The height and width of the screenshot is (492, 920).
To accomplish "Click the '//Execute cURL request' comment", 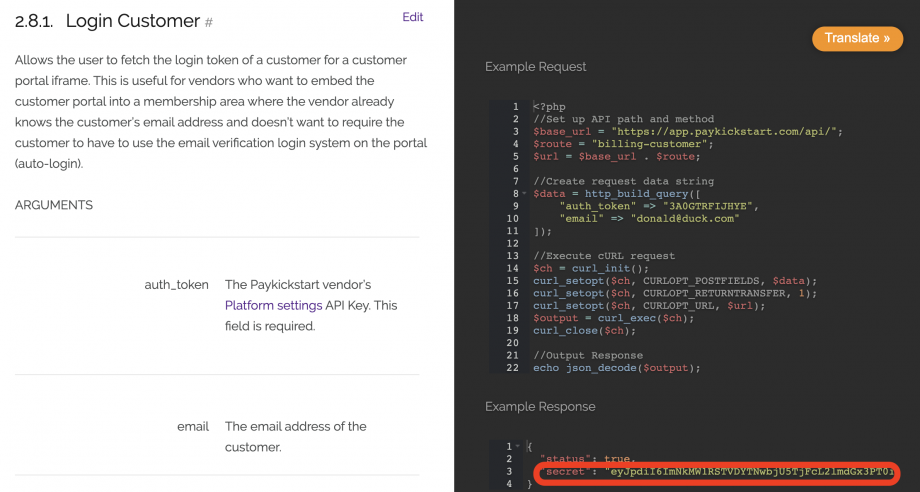I will (x=604, y=256).
